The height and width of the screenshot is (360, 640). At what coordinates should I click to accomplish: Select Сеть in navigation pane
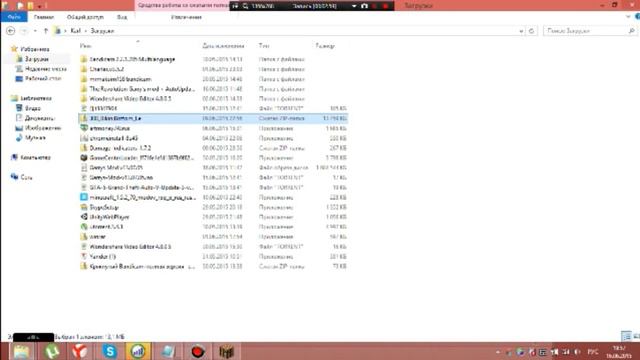[26, 177]
